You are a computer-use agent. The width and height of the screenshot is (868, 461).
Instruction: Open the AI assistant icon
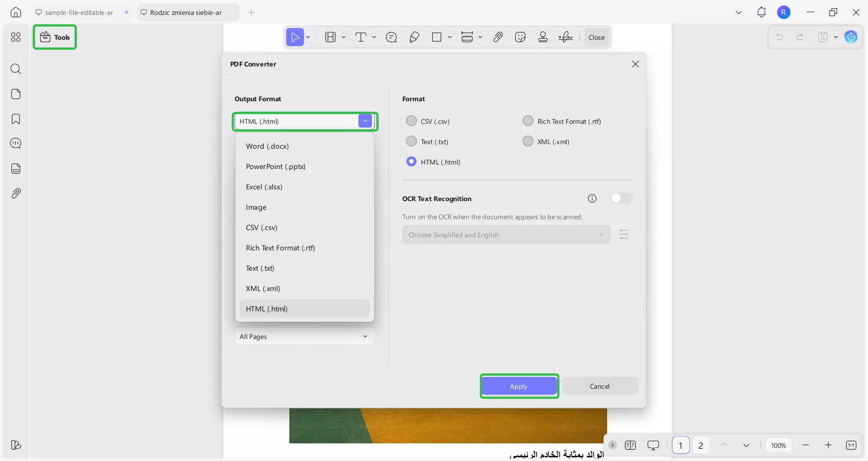851,37
